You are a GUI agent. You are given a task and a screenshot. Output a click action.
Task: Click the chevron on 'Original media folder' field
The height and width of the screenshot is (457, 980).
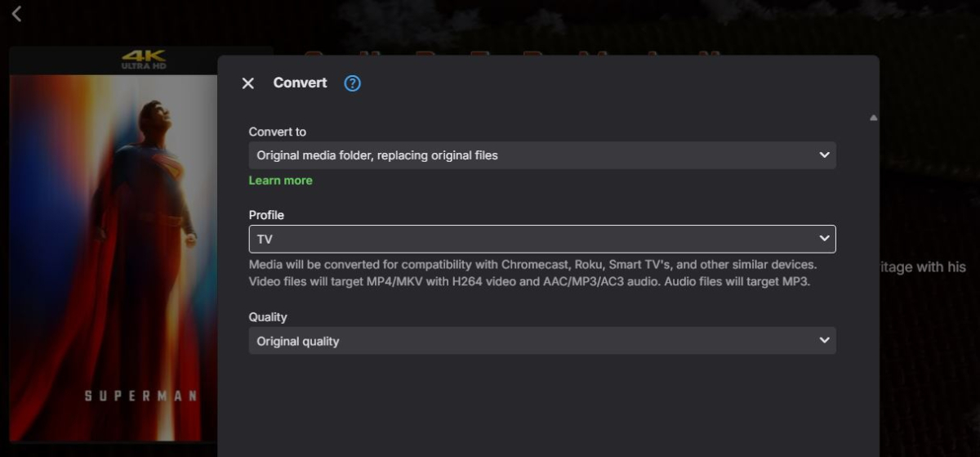tap(824, 155)
